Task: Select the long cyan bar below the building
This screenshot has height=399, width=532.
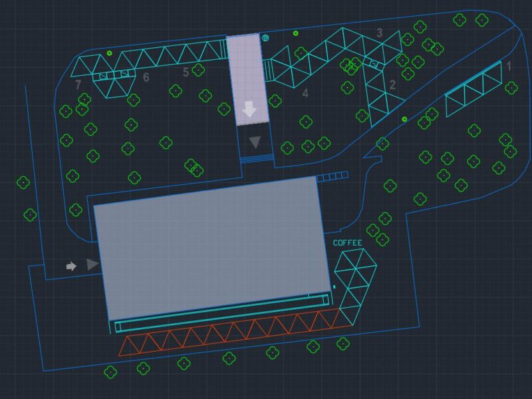Action: (x=222, y=313)
